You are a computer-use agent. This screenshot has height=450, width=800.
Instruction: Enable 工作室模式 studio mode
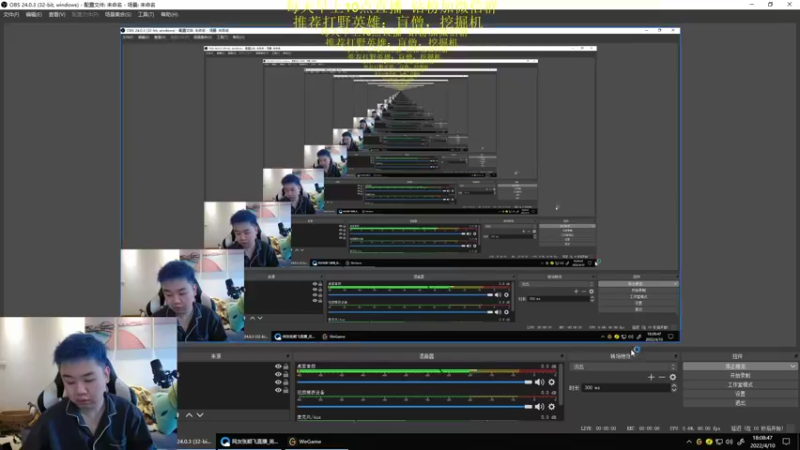coord(740,385)
